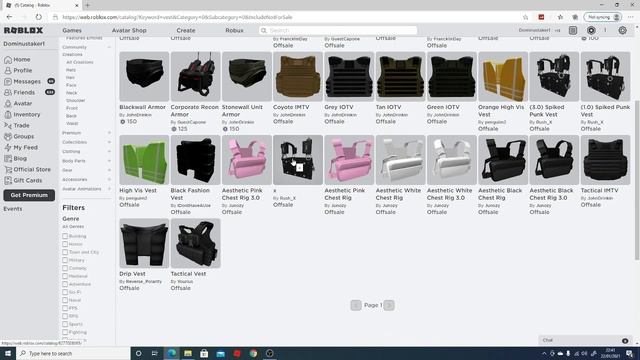Open the Create tab in header
Viewport: 640px width, 360px height.
[x=186, y=30]
